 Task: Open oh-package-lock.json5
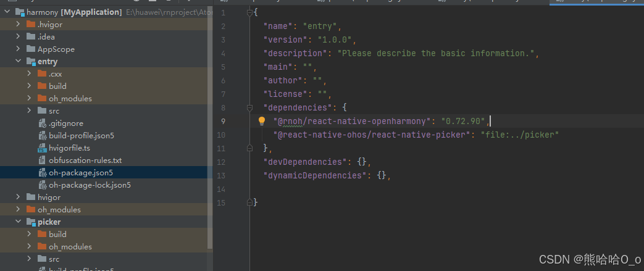point(90,185)
